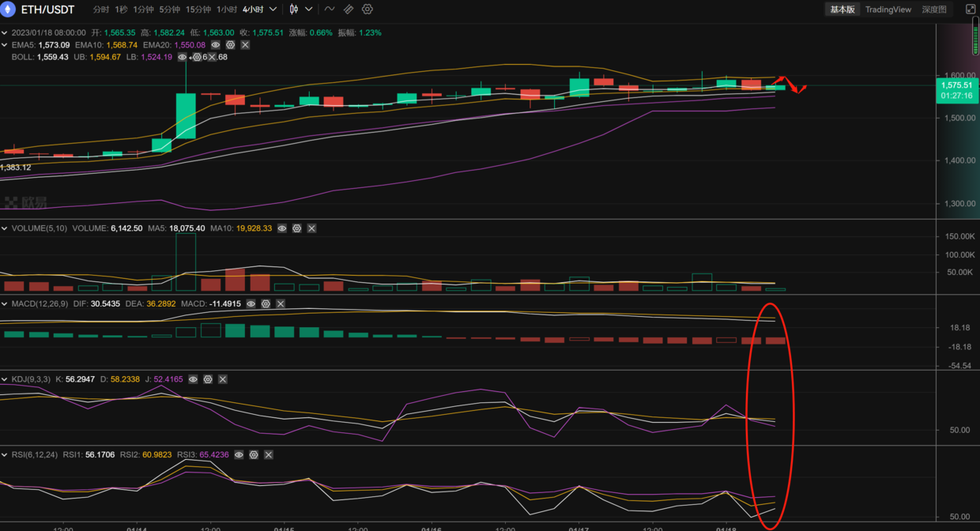Select the 4小时 interval

tap(253, 9)
